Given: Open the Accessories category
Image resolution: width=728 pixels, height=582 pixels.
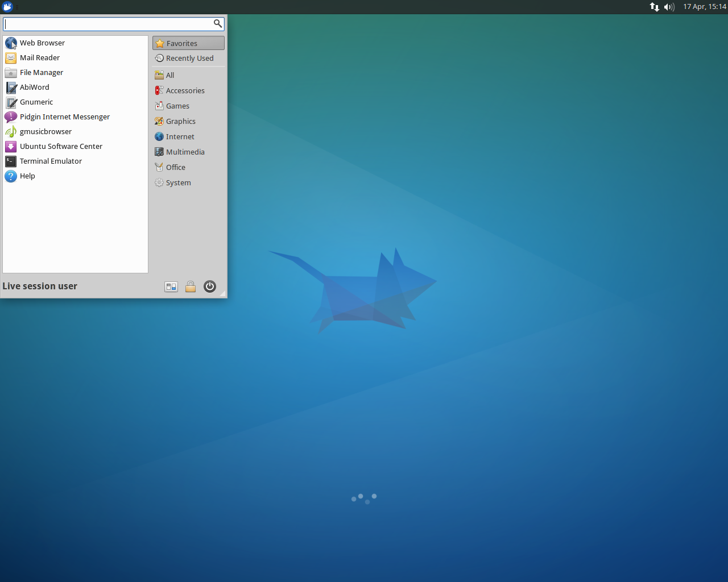Looking at the screenshot, I should tap(188, 90).
